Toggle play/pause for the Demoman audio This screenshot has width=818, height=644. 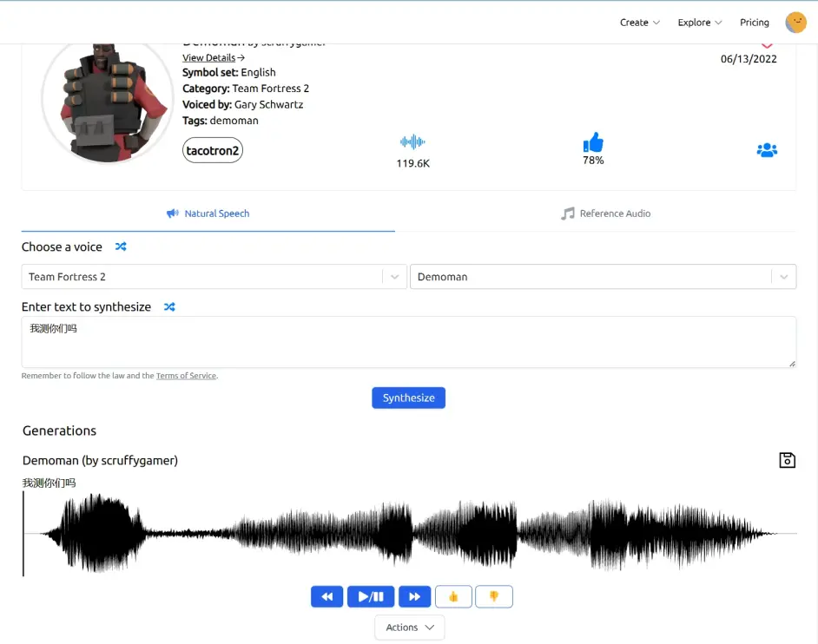click(x=371, y=597)
